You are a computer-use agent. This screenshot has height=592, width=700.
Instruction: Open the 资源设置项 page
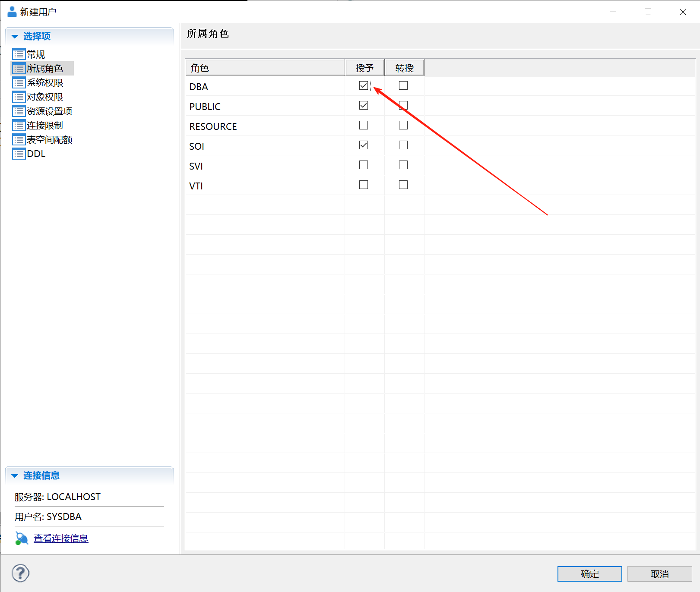(50, 111)
